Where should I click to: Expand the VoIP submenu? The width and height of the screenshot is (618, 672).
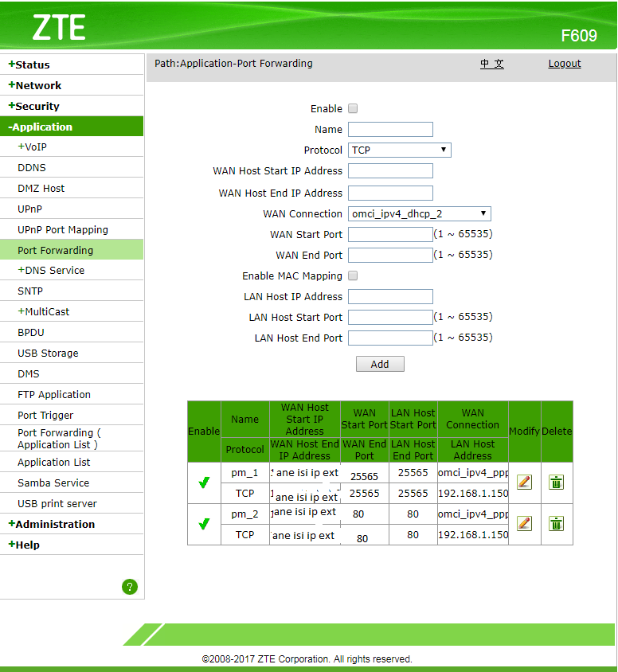click(37, 147)
